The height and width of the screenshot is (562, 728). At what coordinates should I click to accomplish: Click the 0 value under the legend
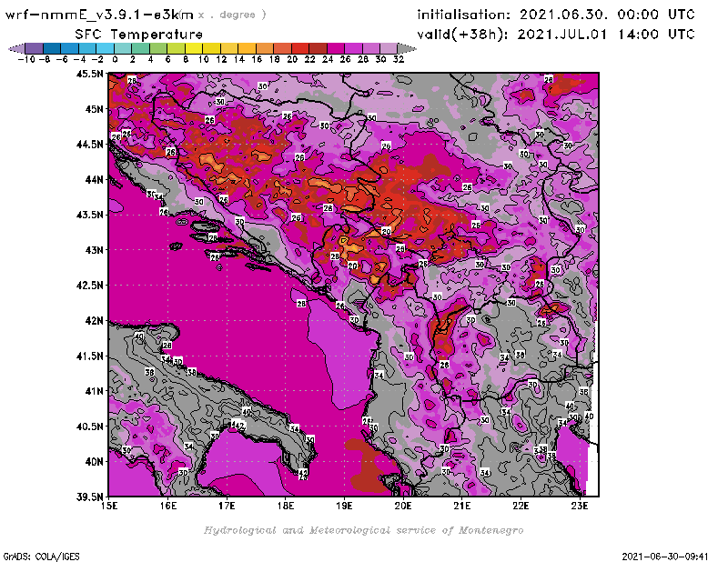pyautogui.click(x=115, y=59)
